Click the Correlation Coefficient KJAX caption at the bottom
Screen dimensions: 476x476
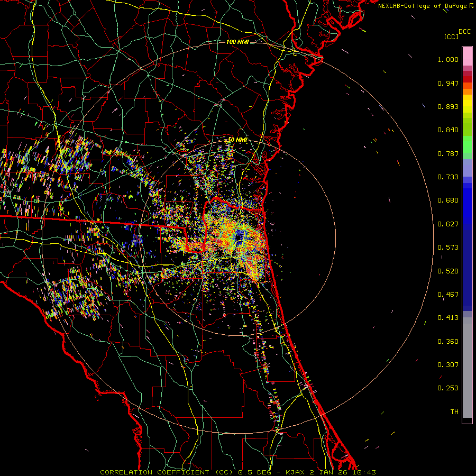[x=238, y=472]
